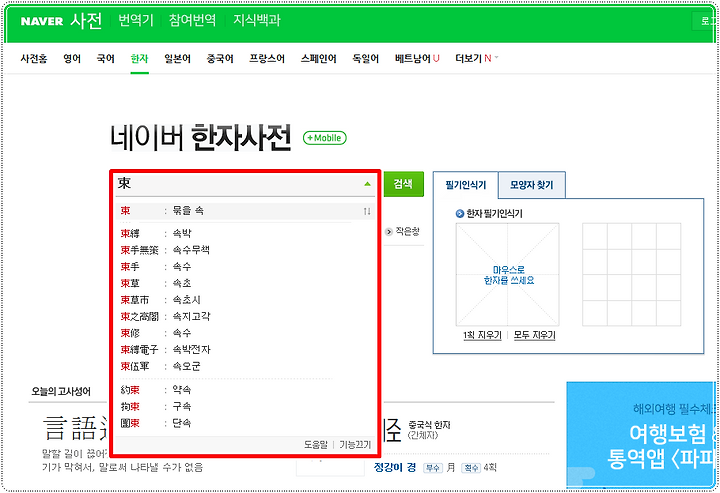Select suggestion 속초

pos(245,283)
